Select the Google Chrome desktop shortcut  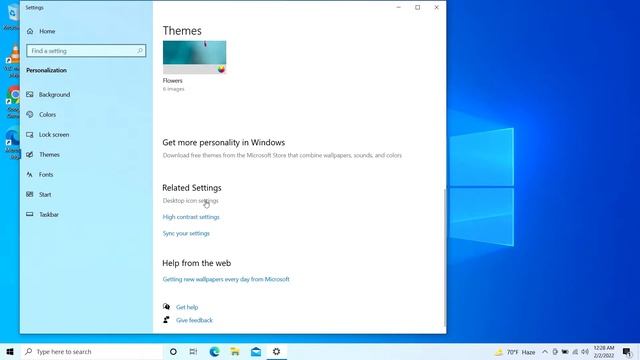pos(13,102)
